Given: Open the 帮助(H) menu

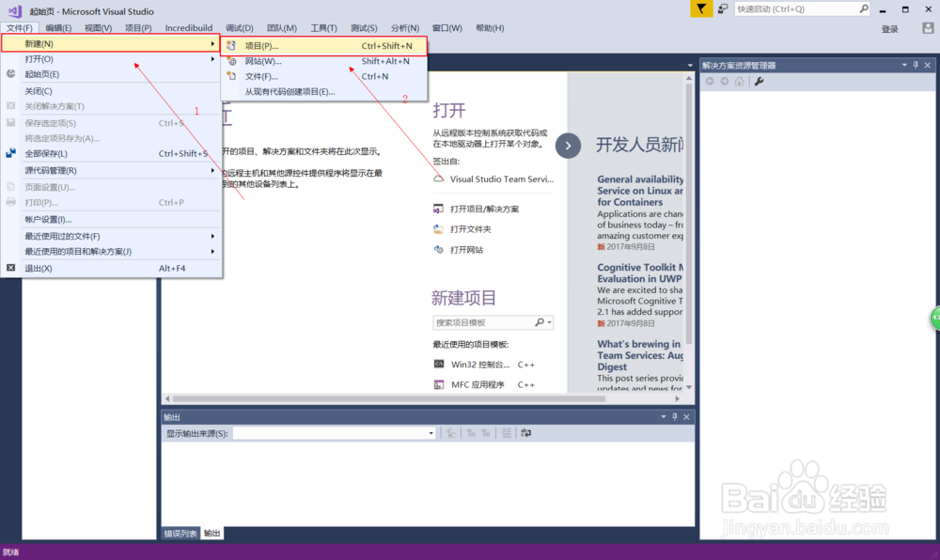Looking at the screenshot, I should tap(490, 28).
